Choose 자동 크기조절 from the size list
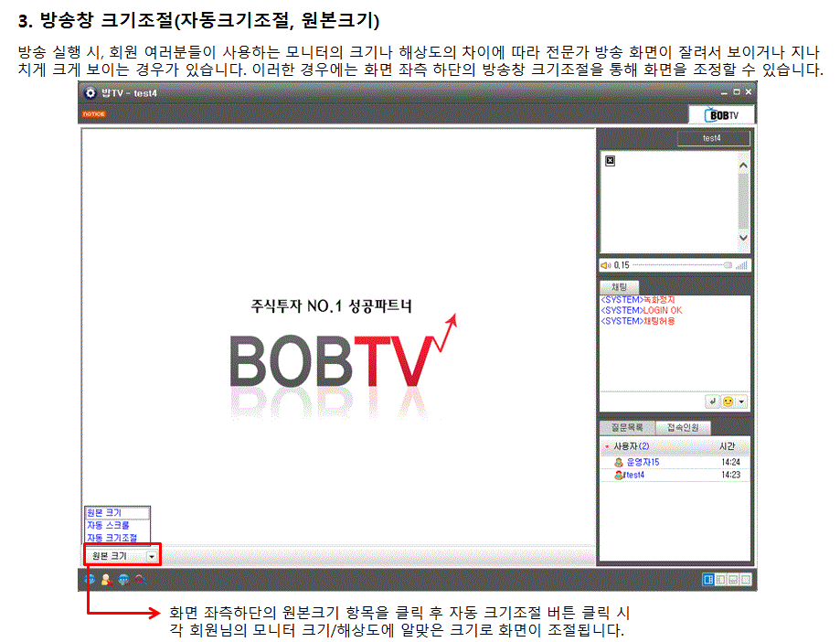This screenshot has width=840, height=642. pyautogui.click(x=117, y=538)
